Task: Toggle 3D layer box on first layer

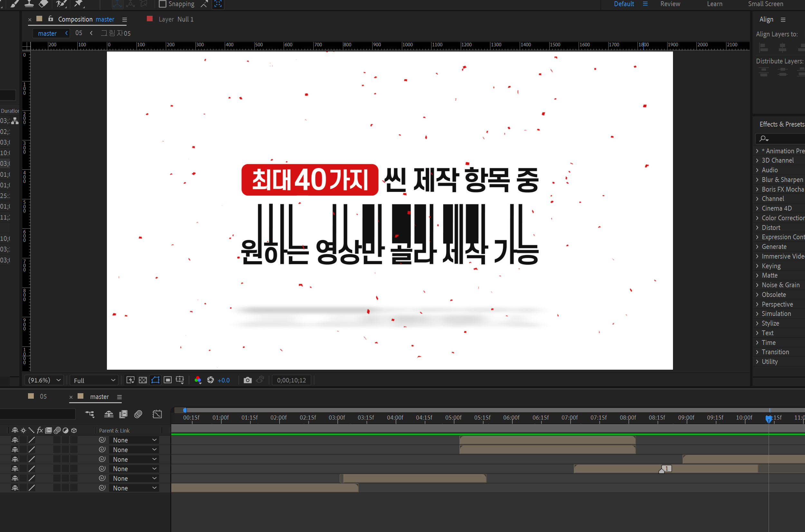Action: pyautogui.click(x=74, y=440)
